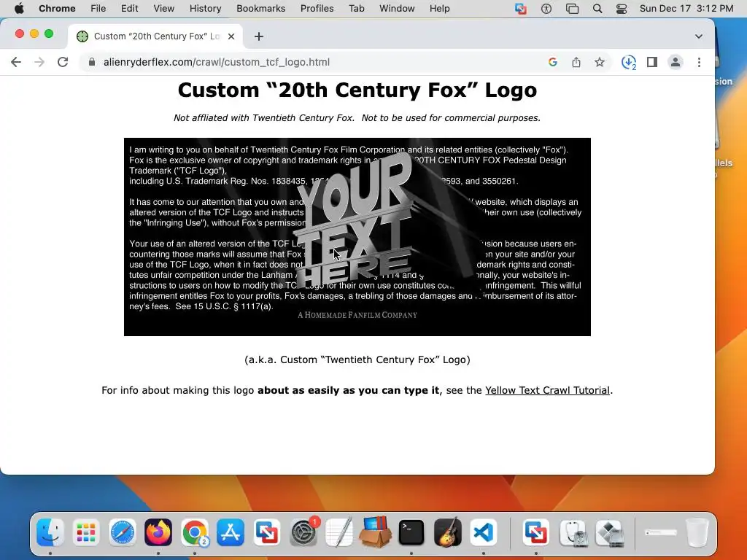Click the Google icon in address bar
Screen dimensions: 747x560
point(553,62)
